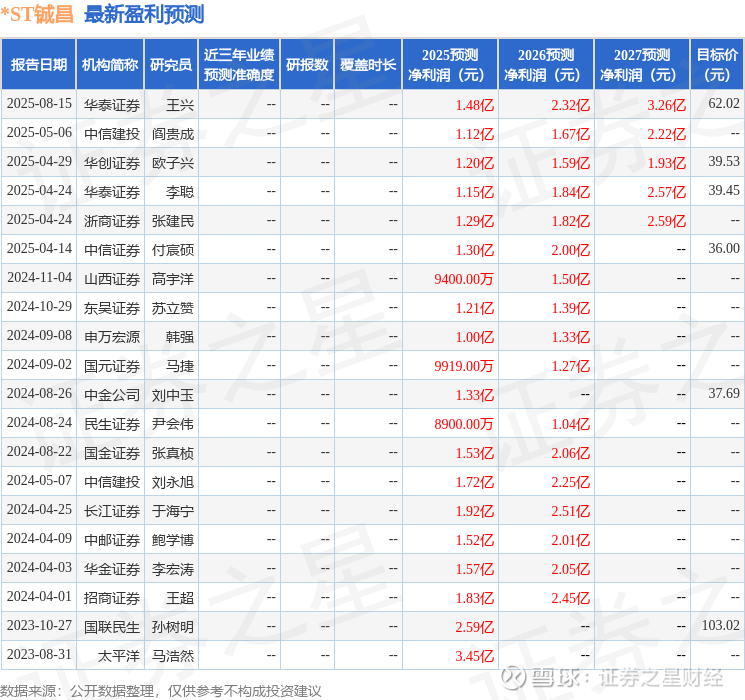Select analyst 王兴 in first row
Image resolution: width=745 pixels, height=700 pixels.
click(180, 105)
